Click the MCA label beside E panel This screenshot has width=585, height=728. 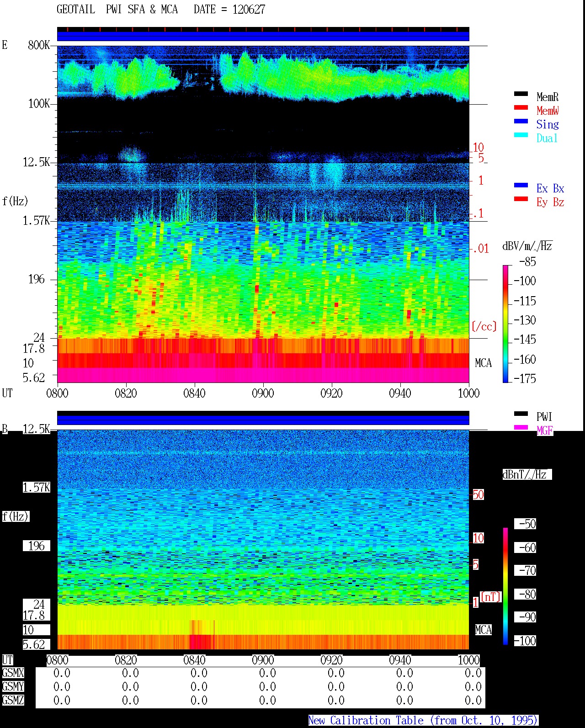click(484, 363)
